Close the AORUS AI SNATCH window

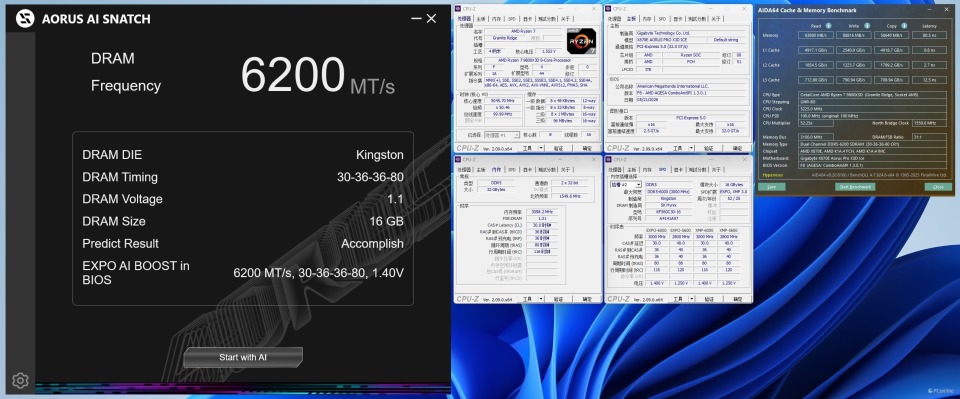click(x=431, y=18)
